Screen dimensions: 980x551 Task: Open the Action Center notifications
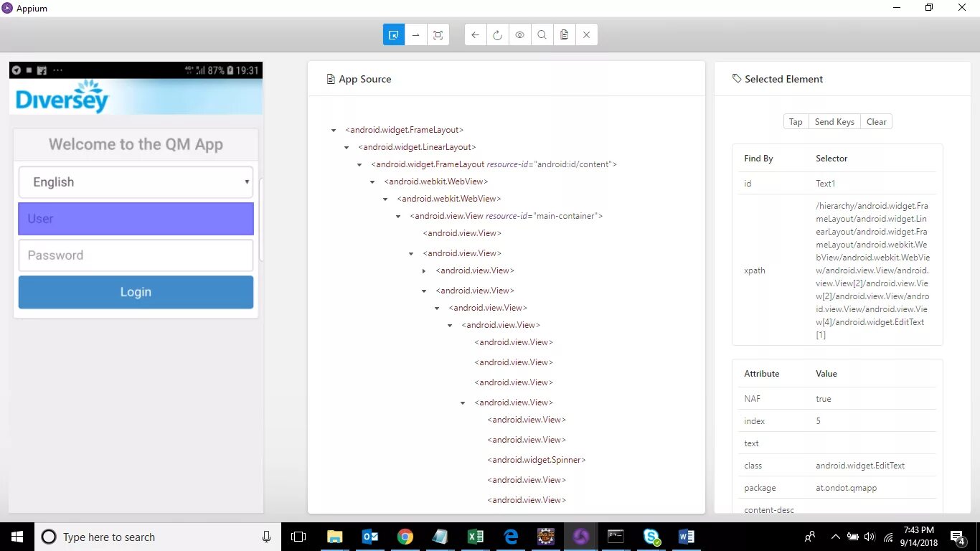coord(958,537)
